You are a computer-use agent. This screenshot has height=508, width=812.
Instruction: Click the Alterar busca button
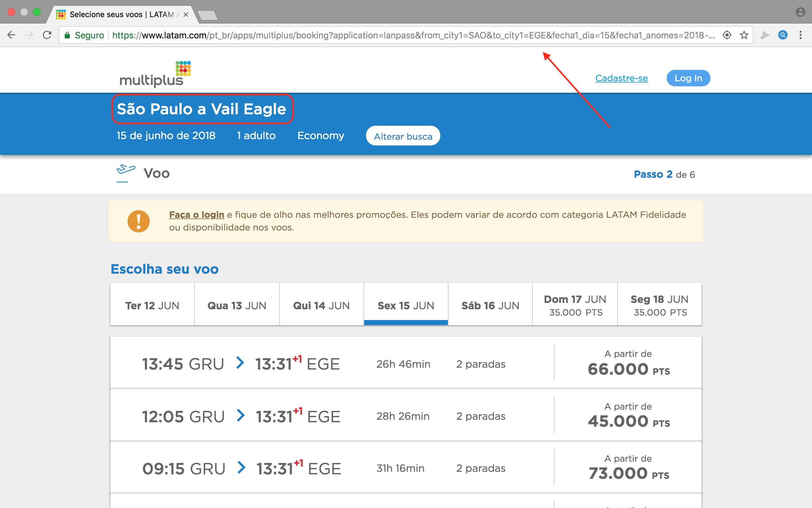403,136
